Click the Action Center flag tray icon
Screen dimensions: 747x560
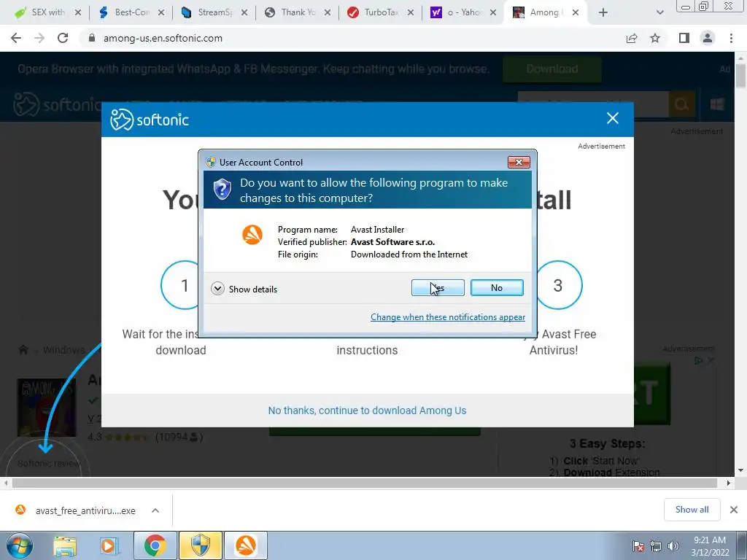638,546
